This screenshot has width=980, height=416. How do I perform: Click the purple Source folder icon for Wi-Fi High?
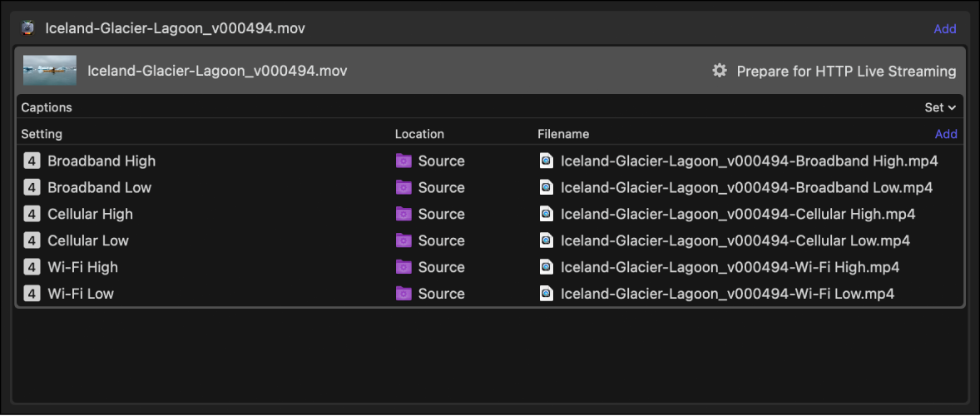click(x=403, y=267)
